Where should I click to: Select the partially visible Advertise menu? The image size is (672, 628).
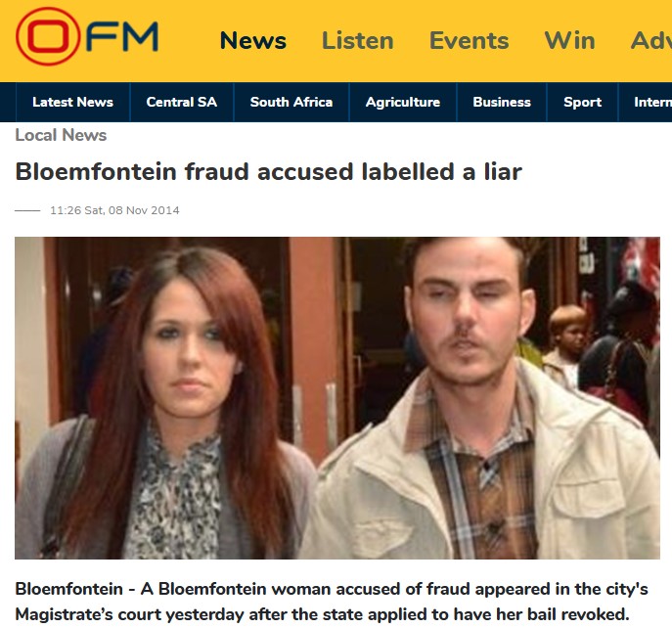651,41
